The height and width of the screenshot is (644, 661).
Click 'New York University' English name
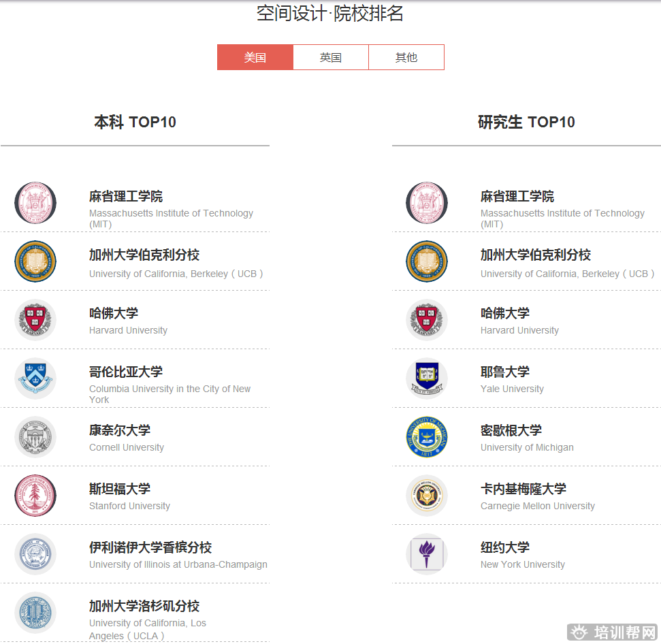[523, 565]
